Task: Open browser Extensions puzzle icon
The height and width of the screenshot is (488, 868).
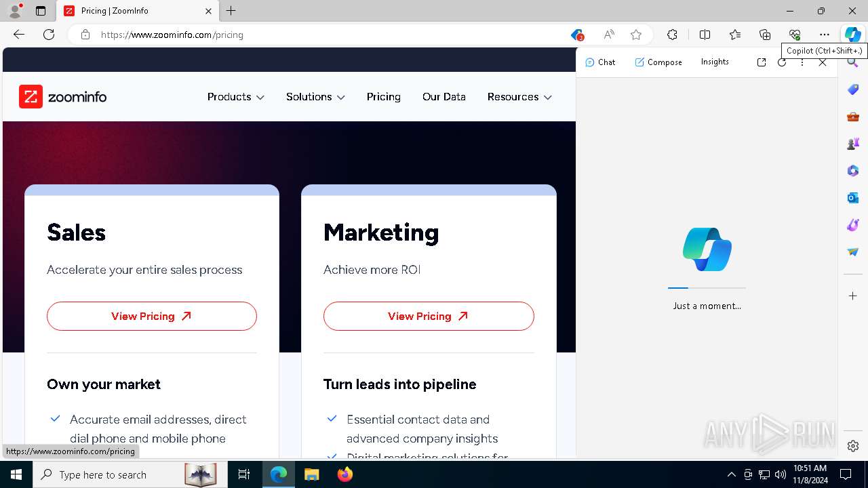Action: tap(672, 35)
